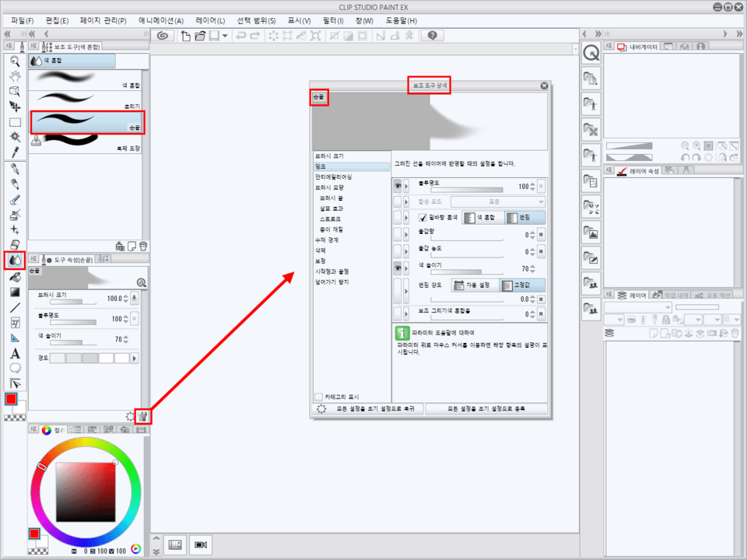
Task: Open sub tool detail wrench icon
Action: tap(142, 416)
